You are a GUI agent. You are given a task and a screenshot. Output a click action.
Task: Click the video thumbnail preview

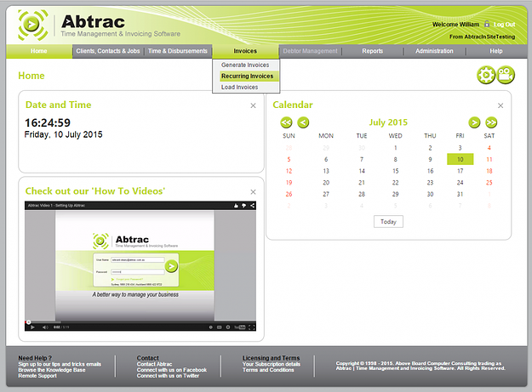(140, 265)
